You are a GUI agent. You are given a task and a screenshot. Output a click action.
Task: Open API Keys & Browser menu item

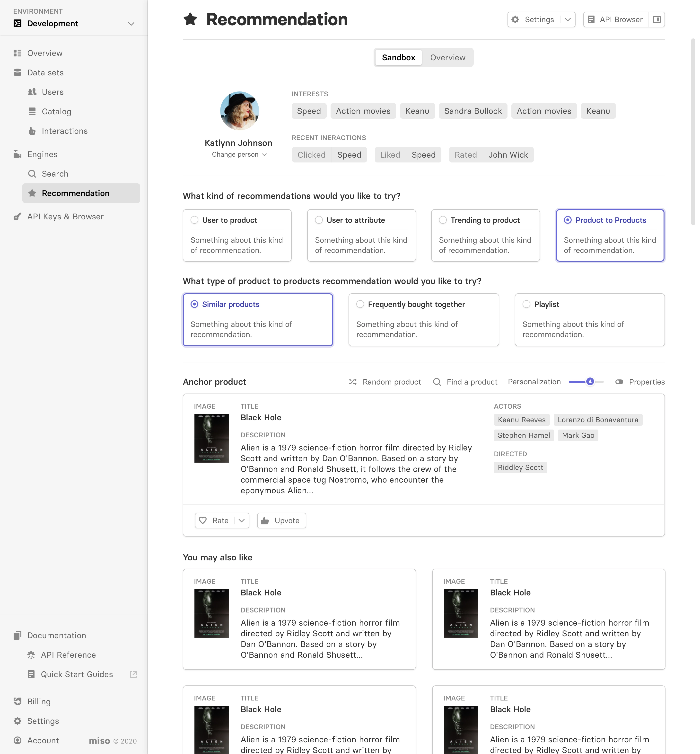coord(65,216)
